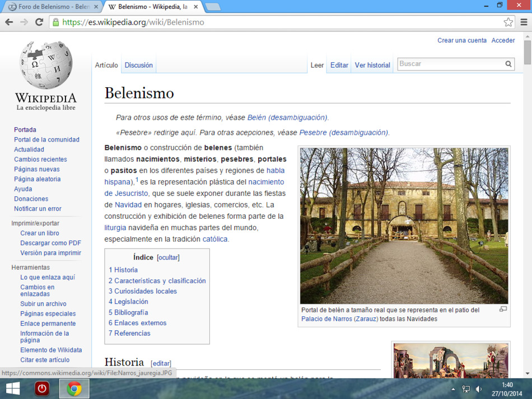Jump to 1 Historia in index
The width and height of the screenshot is (532, 399).
coord(123,270)
